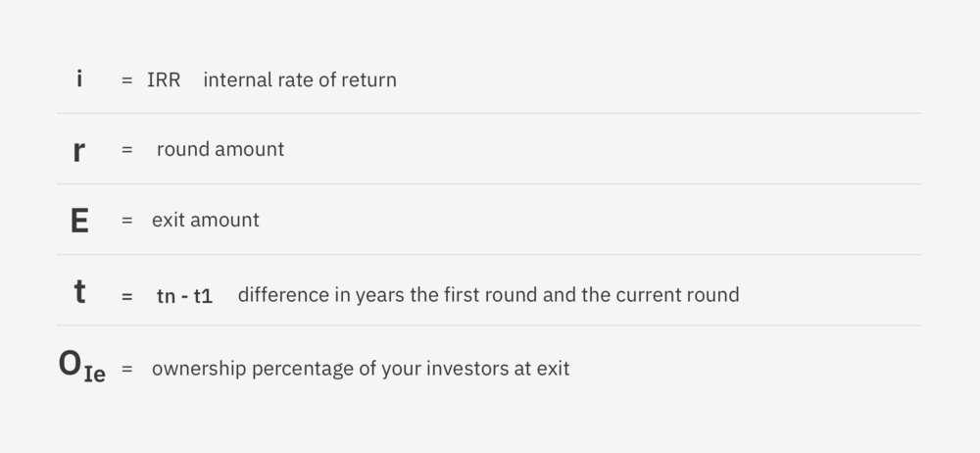
Task: Select the "internal rate of return" description
Action: 300,80
